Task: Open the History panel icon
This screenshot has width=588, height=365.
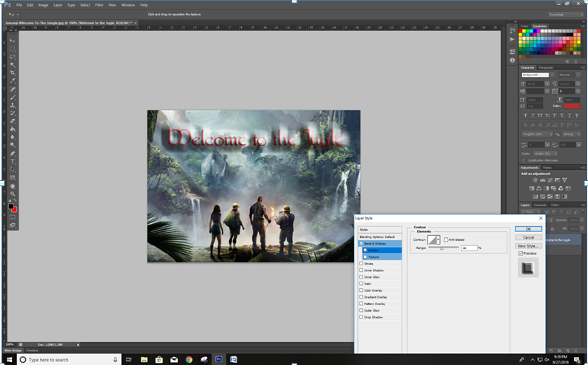Action: point(513,31)
